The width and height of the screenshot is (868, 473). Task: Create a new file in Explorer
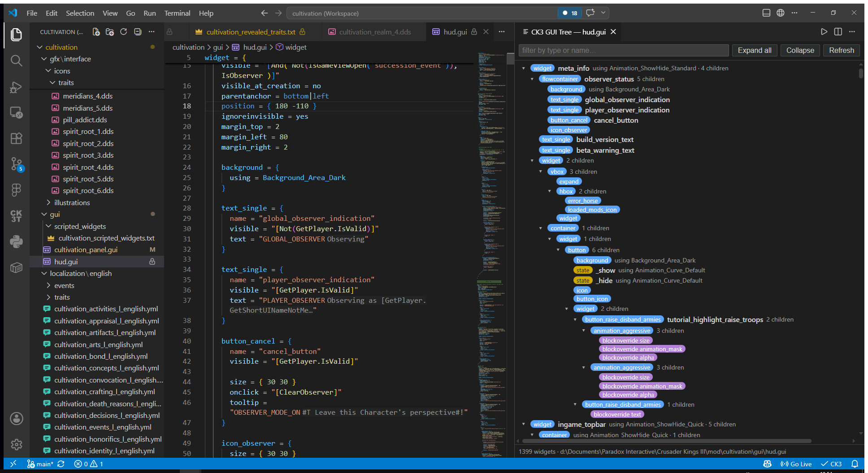point(96,32)
